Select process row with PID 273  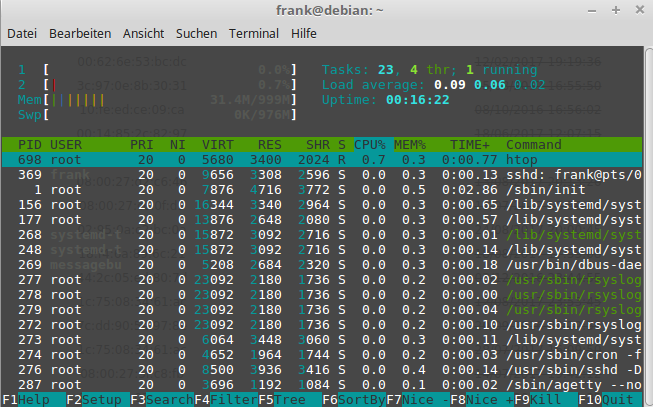(322, 340)
